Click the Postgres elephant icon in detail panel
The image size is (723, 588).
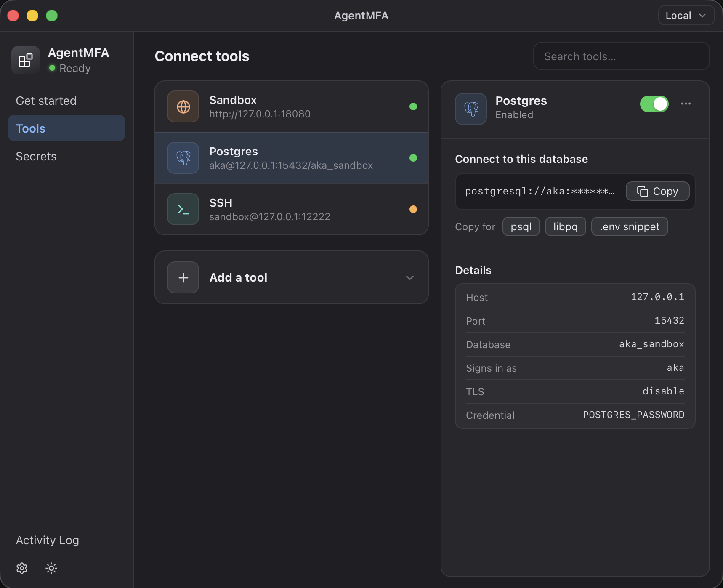(x=471, y=109)
